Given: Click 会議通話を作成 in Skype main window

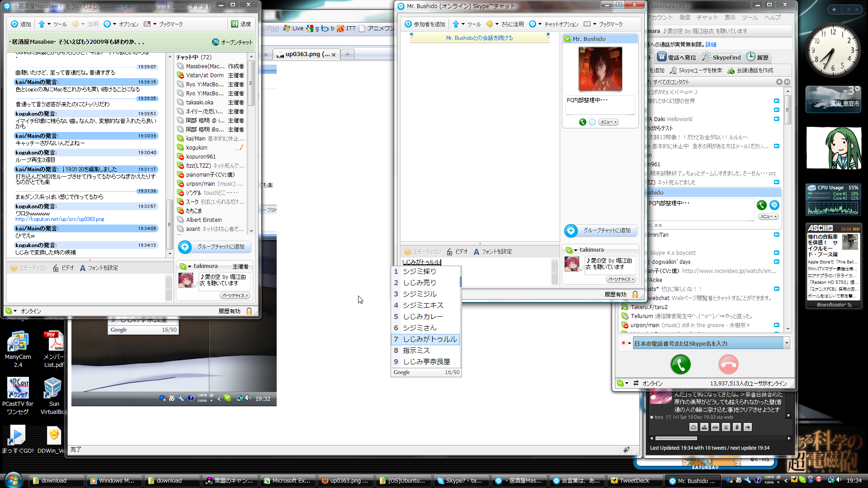Looking at the screenshot, I should click(x=750, y=70).
